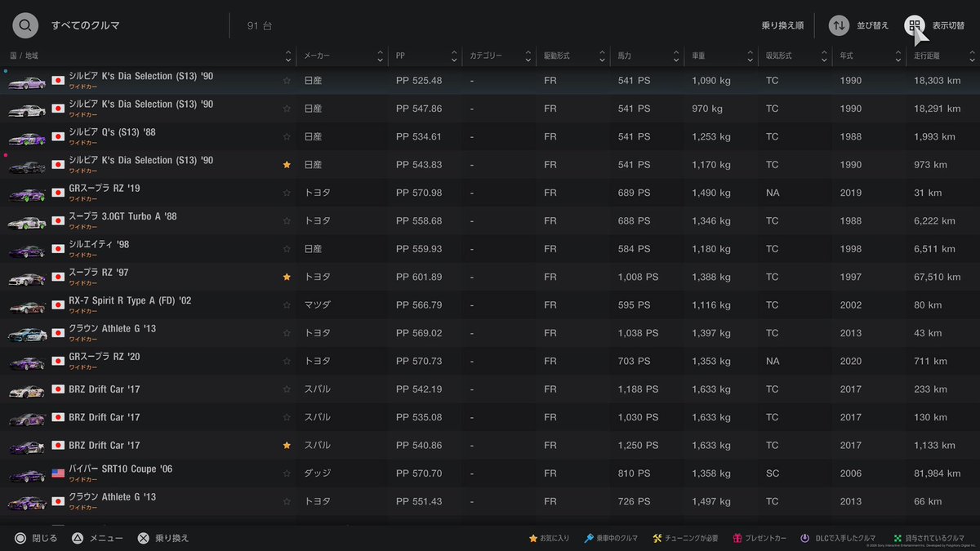This screenshot has height=551, width=980.
Task: Click the チューニングが必要 wrench legend icon
Action: click(x=657, y=538)
